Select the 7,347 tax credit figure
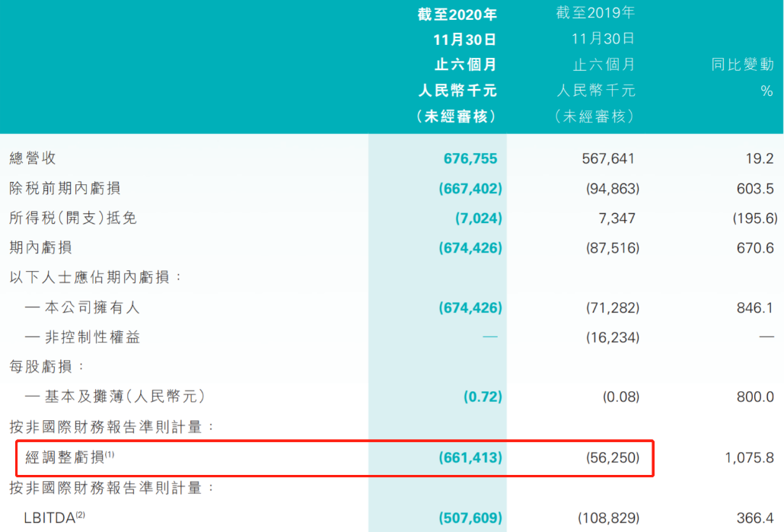Viewport: 784px width, 532px height. [x=617, y=218]
